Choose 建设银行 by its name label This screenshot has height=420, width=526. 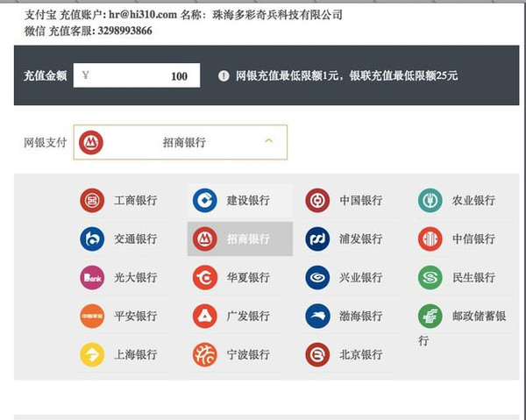point(248,201)
